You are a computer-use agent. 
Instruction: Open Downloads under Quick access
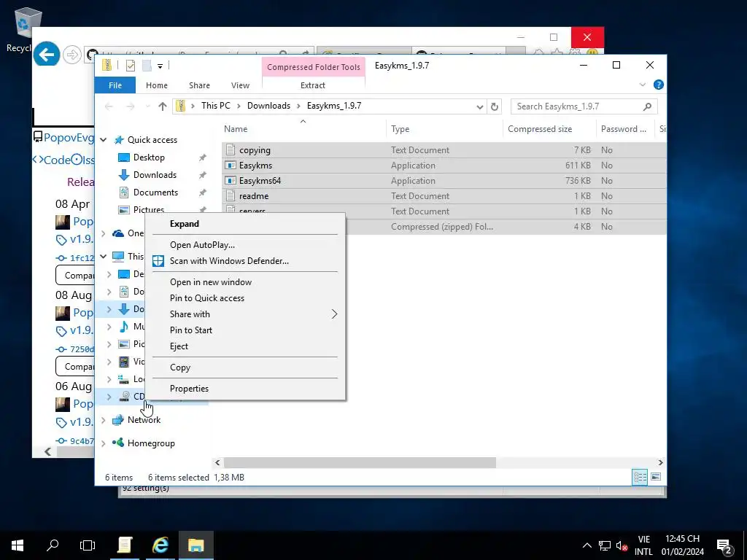click(x=155, y=175)
